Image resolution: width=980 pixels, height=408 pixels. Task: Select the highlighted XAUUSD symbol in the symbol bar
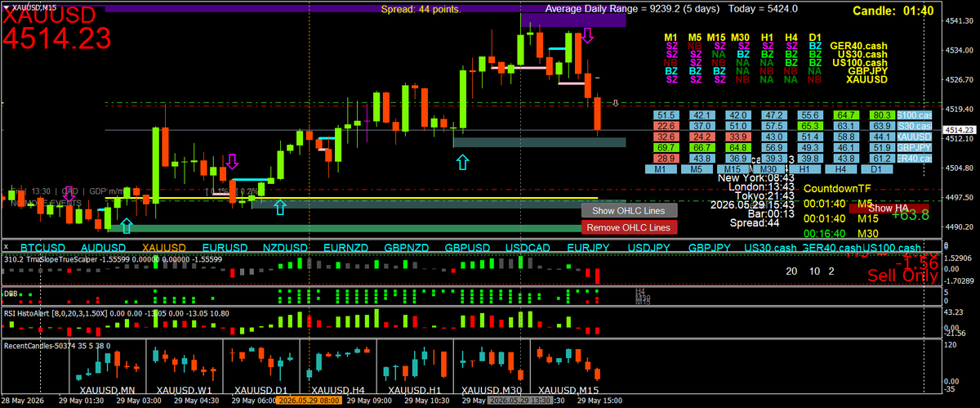click(x=163, y=247)
